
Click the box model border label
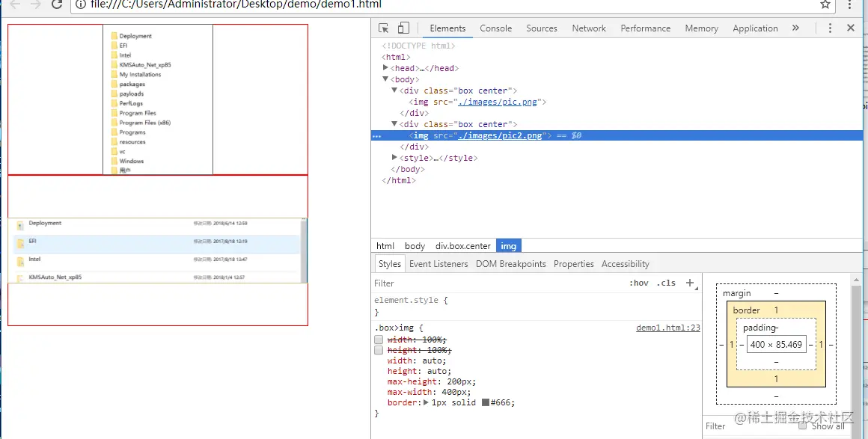point(746,310)
